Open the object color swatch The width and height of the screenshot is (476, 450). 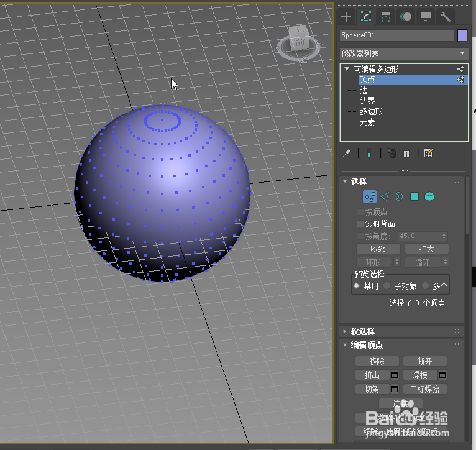pyautogui.click(x=462, y=35)
